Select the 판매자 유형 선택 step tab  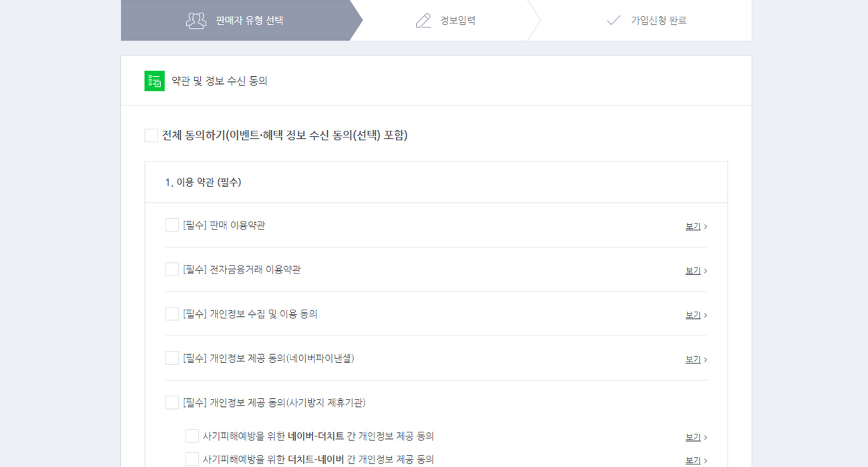pyautogui.click(x=242, y=21)
